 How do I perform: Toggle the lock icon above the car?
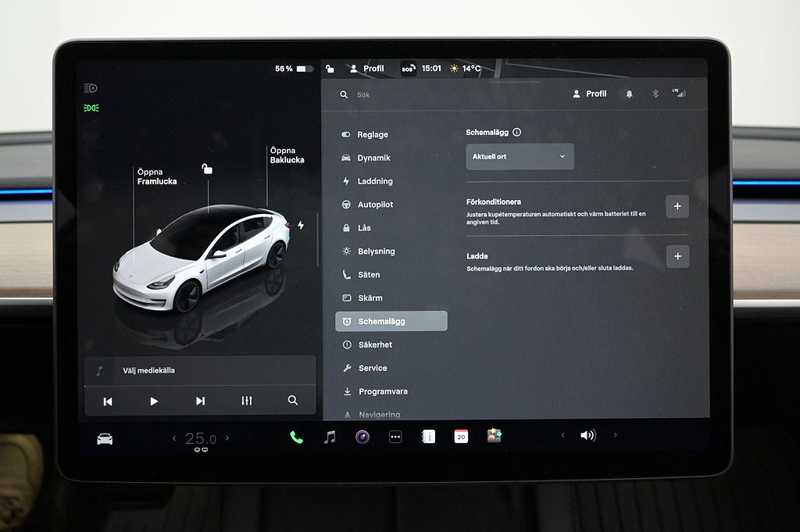tap(207, 169)
